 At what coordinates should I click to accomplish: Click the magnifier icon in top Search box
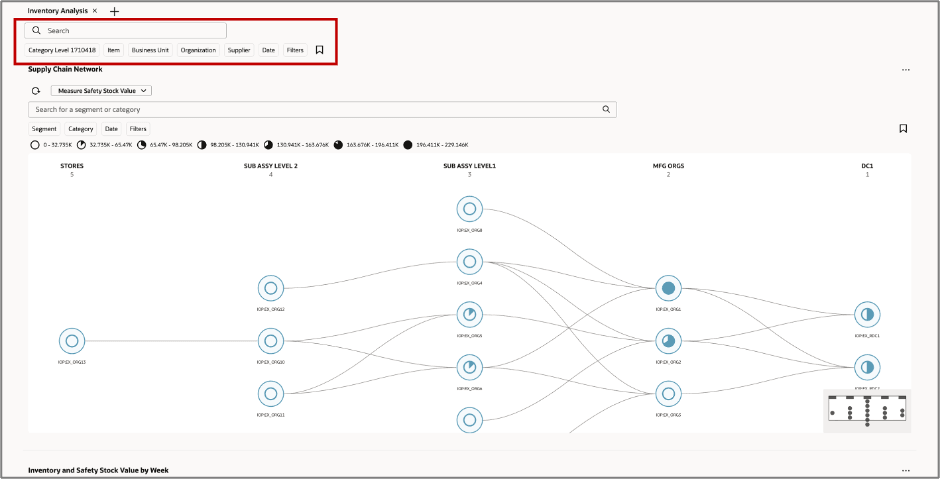coord(37,31)
